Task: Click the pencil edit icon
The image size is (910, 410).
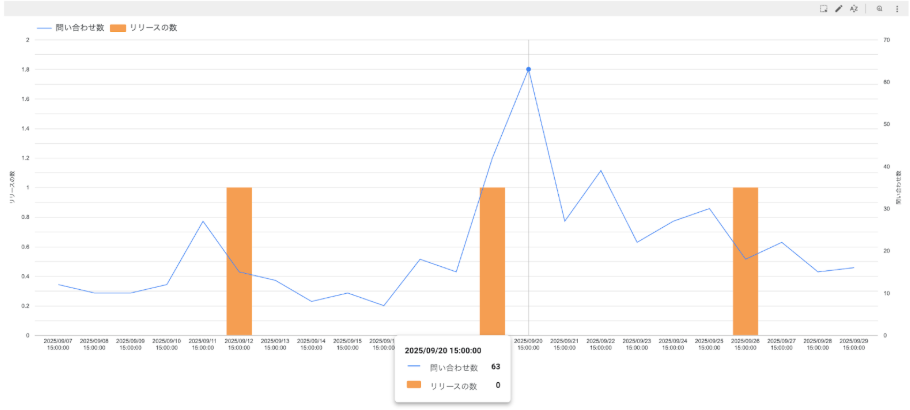Action: 838,8
